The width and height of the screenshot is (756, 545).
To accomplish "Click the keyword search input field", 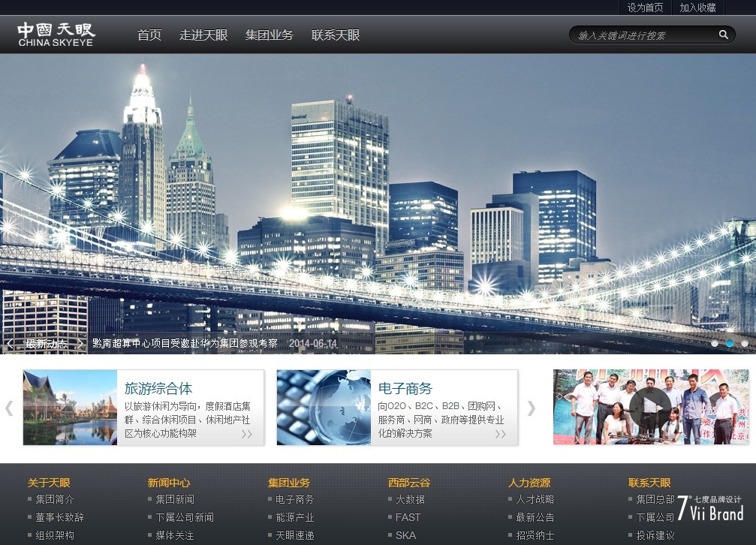I will [642, 35].
